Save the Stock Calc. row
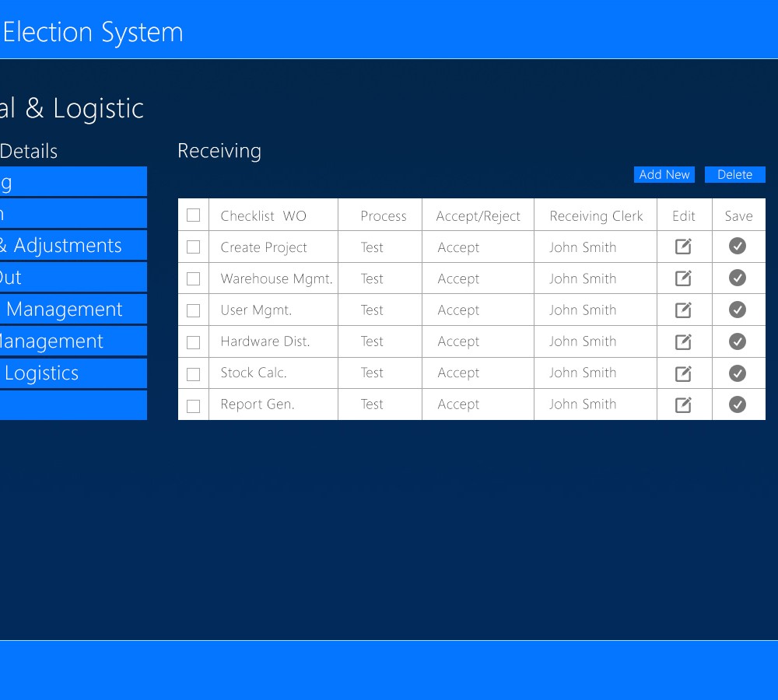 point(738,373)
